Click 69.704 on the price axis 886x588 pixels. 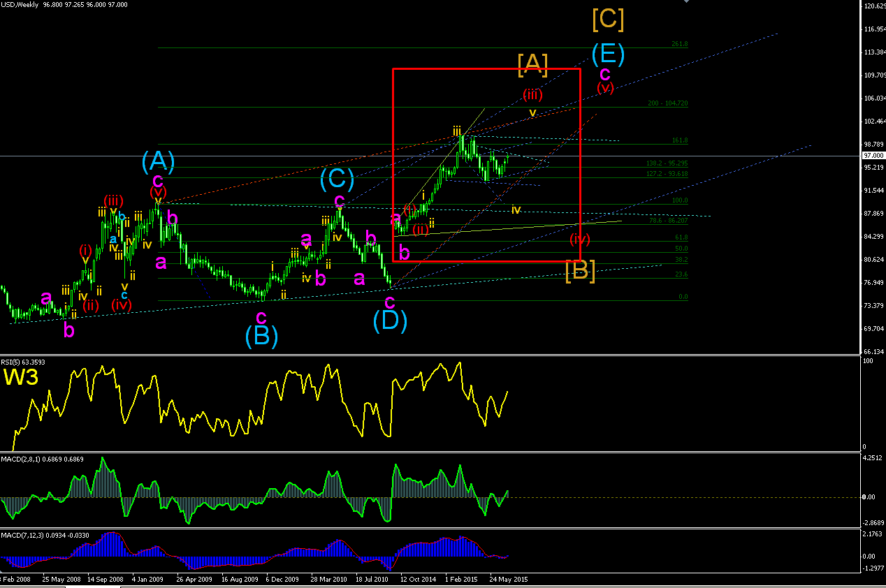[x=873, y=328]
